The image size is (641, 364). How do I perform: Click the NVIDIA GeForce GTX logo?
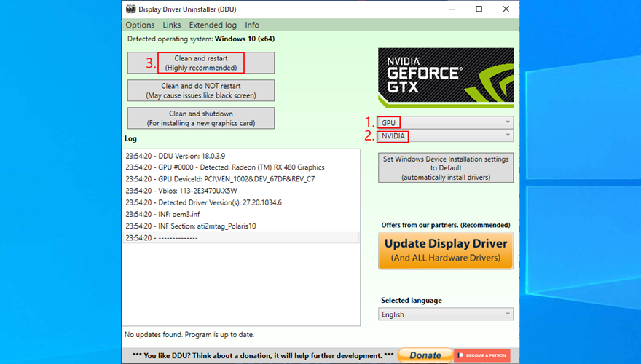[x=445, y=78]
